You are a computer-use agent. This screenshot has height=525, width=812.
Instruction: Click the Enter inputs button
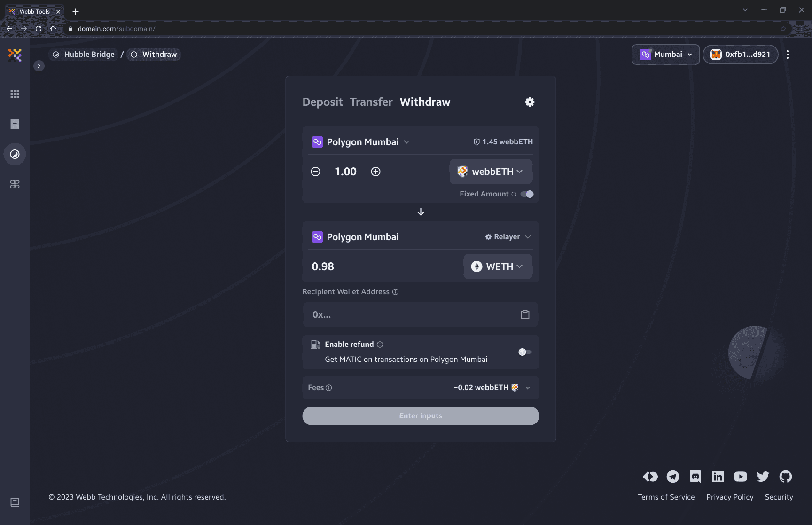pos(421,416)
